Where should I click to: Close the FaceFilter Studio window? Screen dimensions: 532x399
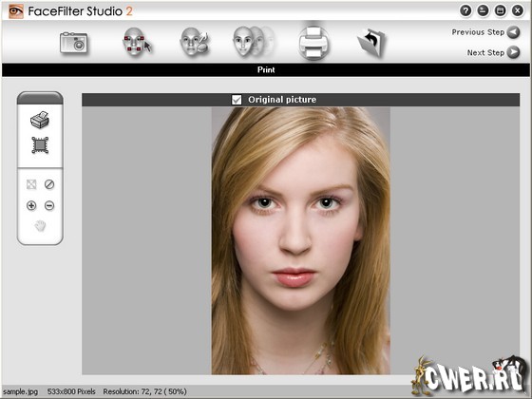pos(518,10)
